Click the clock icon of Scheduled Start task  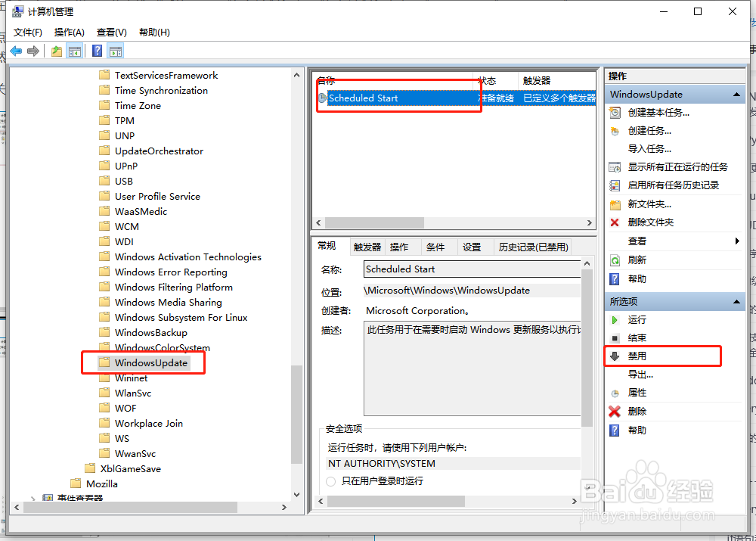(x=322, y=98)
